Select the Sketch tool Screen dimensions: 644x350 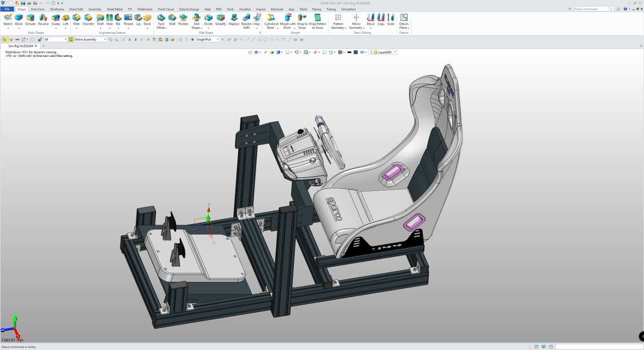coord(8,20)
